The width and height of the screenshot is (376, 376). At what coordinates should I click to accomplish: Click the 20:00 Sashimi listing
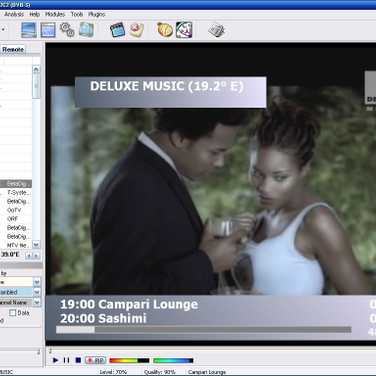[x=103, y=318]
